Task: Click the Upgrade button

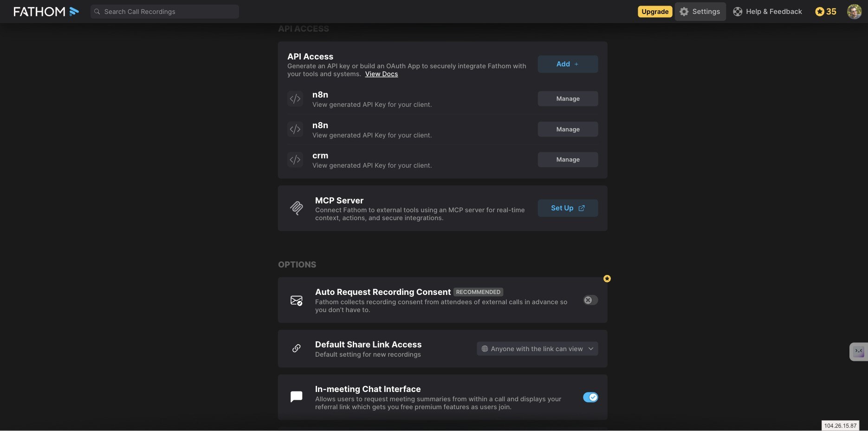Action: coord(655,12)
